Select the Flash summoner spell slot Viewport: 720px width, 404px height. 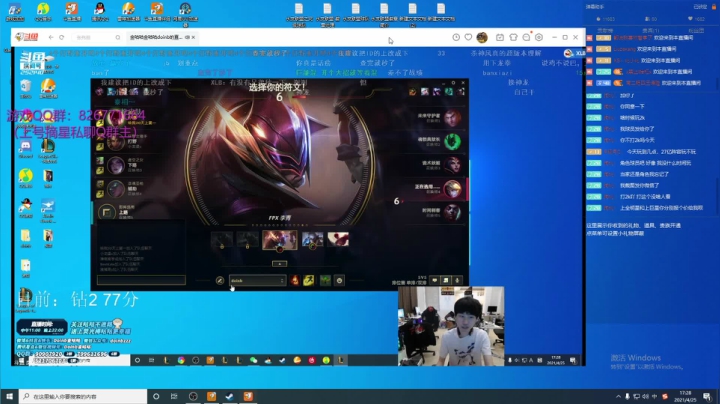click(x=308, y=280)
